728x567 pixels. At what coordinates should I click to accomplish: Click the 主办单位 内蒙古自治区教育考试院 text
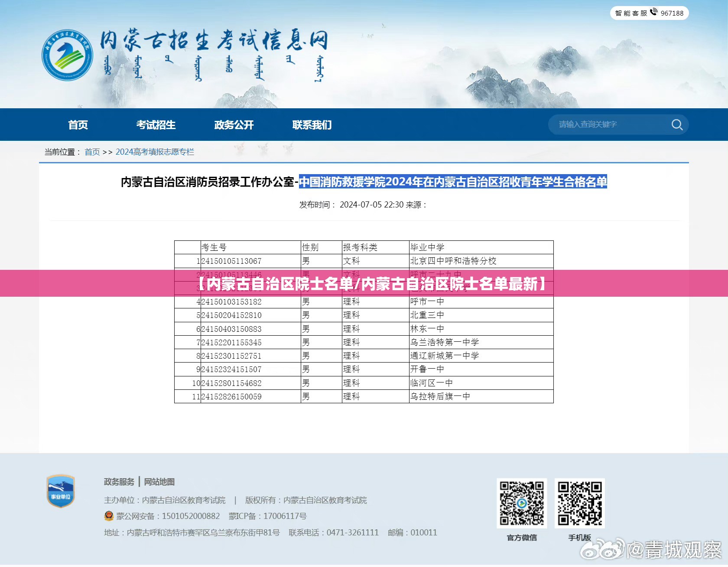click(165, 500)
